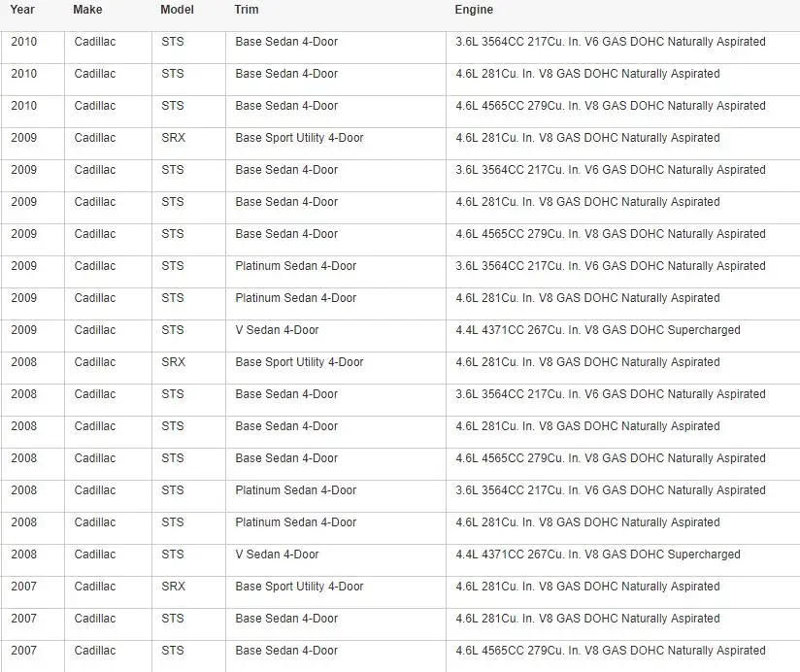This screenshot has height=672, width=800.
Task: Select 2009 Platinum Sedan's 4.6L 281Cu engine cell
Action: pyautogui.click(x=587, y=298)
